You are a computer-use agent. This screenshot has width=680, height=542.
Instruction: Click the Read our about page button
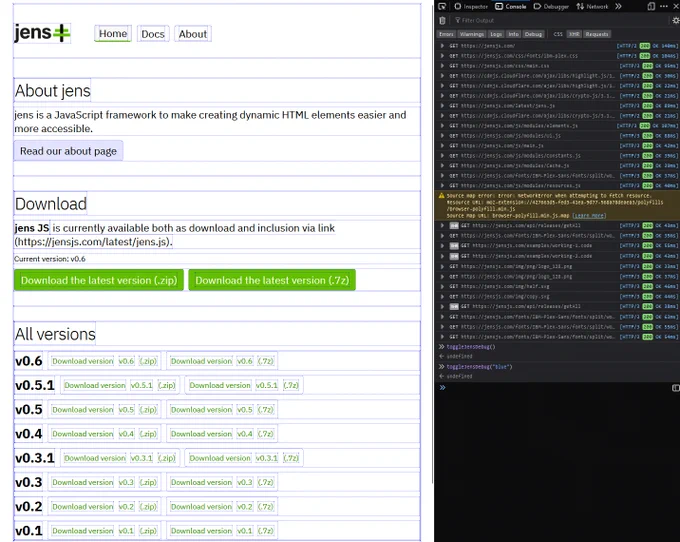coord(68,151)
